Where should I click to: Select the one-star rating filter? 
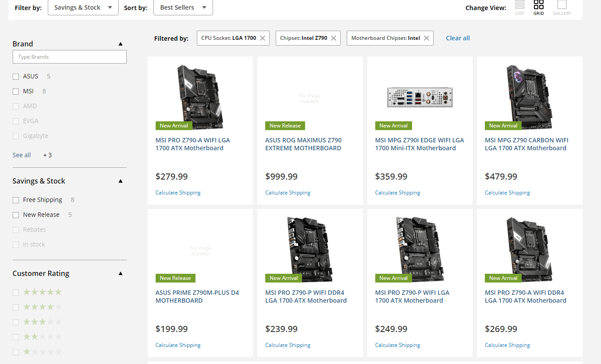(16, 352)
